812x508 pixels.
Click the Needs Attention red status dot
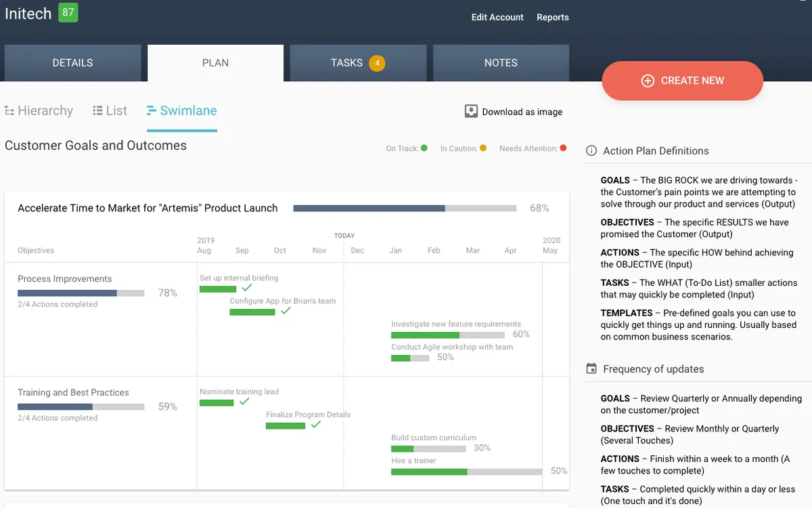pos(563,148)
